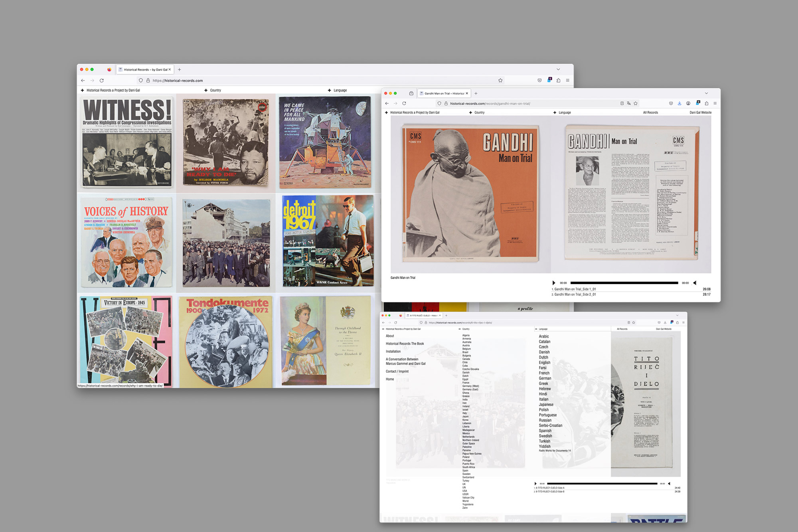Expand Historical Records project menu in main window
Image resolution: width=798 pixels, height=532 pixels.
(111, 91)
